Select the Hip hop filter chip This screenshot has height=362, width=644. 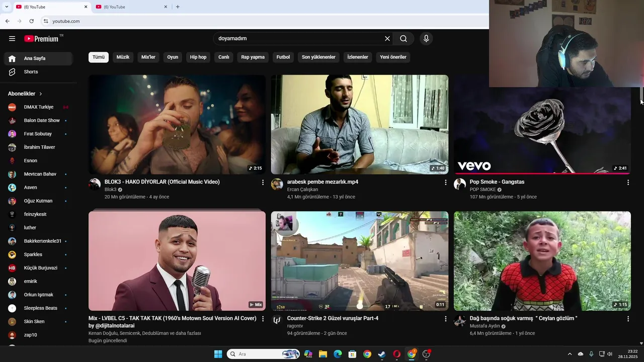198,57
